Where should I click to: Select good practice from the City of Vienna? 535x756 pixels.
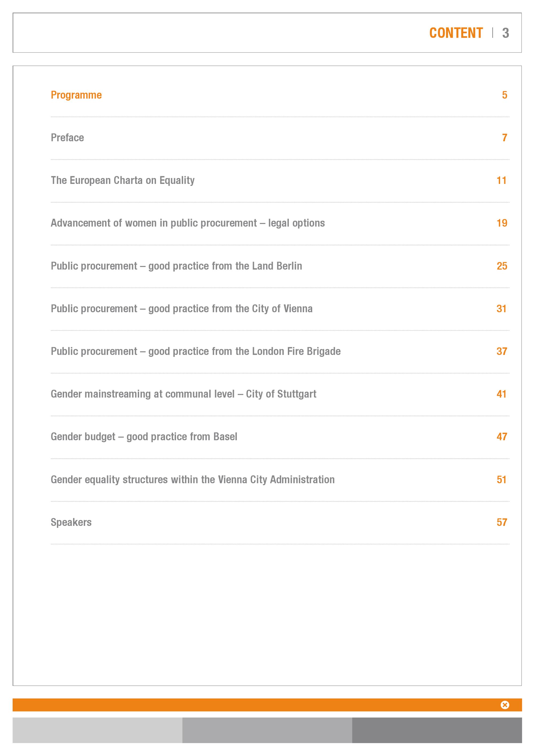pyautogui.click(x=182, y=309)
